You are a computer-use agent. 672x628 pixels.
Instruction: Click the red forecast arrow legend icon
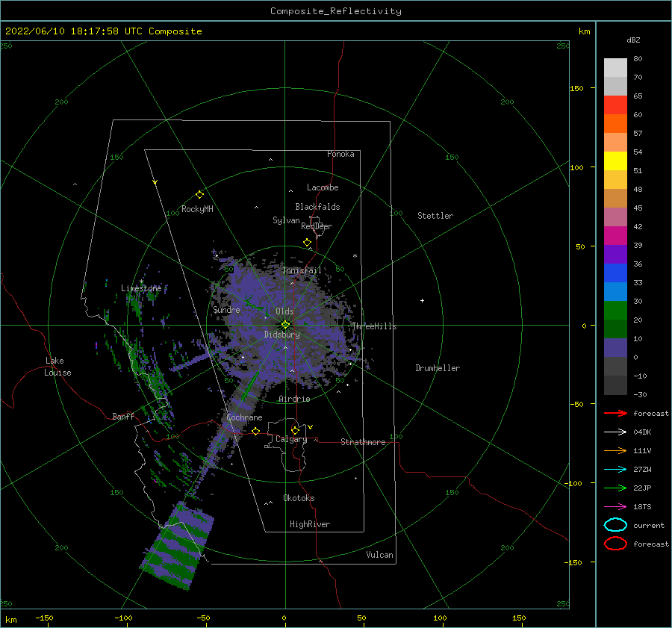pyautogui.click(x=615, y=413)
